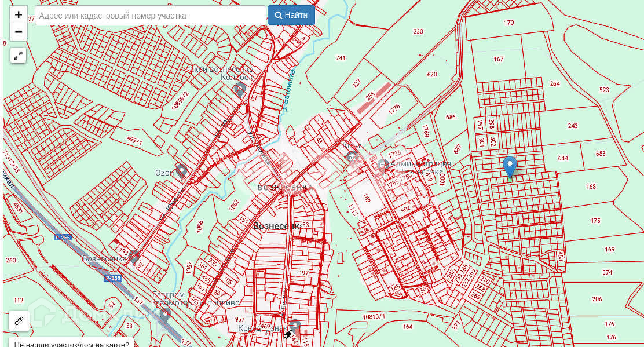The width and height of the screenshot is (644, 347).
Task: Focus the address or cadastral number field
Action: [151, 15]
